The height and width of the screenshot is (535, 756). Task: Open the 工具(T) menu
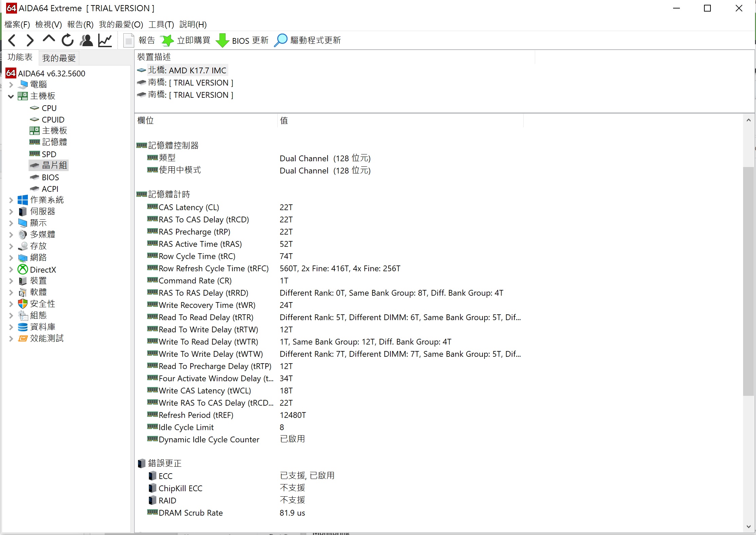(161, 24)
